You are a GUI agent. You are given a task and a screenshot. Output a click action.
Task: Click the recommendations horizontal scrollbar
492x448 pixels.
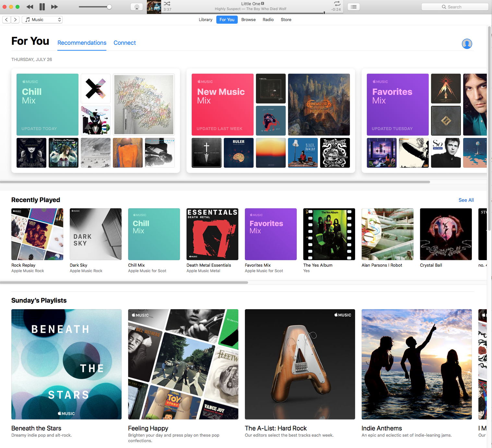pyautogui.click(x=215, y=182)
